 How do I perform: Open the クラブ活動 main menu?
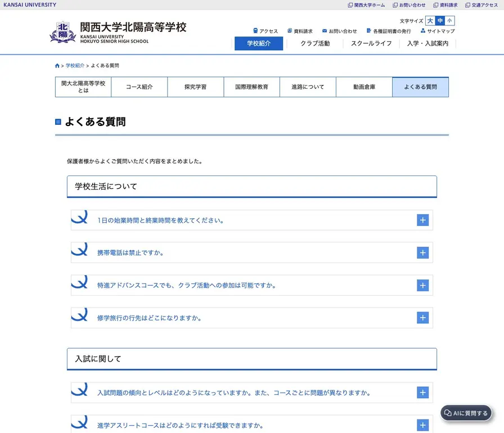tap(315, 43)
